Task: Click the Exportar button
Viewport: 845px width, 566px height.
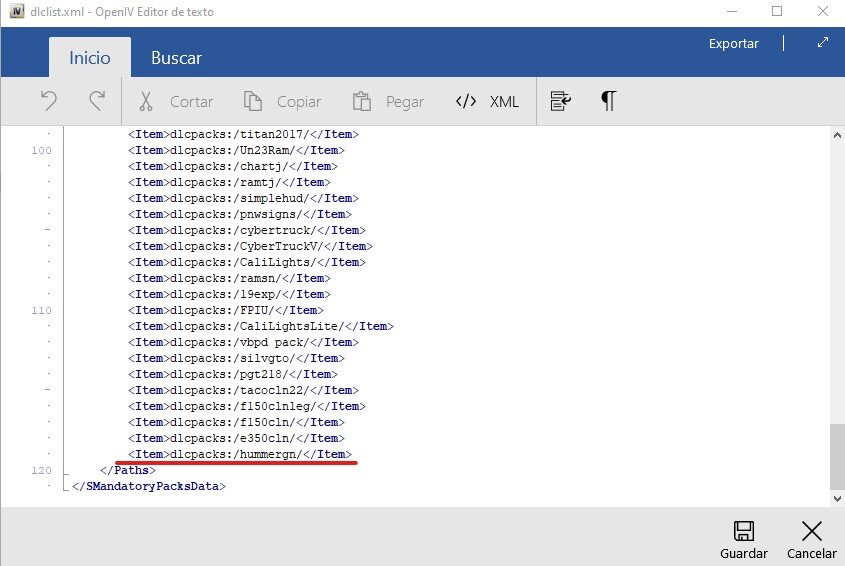Action: (733, 43)
